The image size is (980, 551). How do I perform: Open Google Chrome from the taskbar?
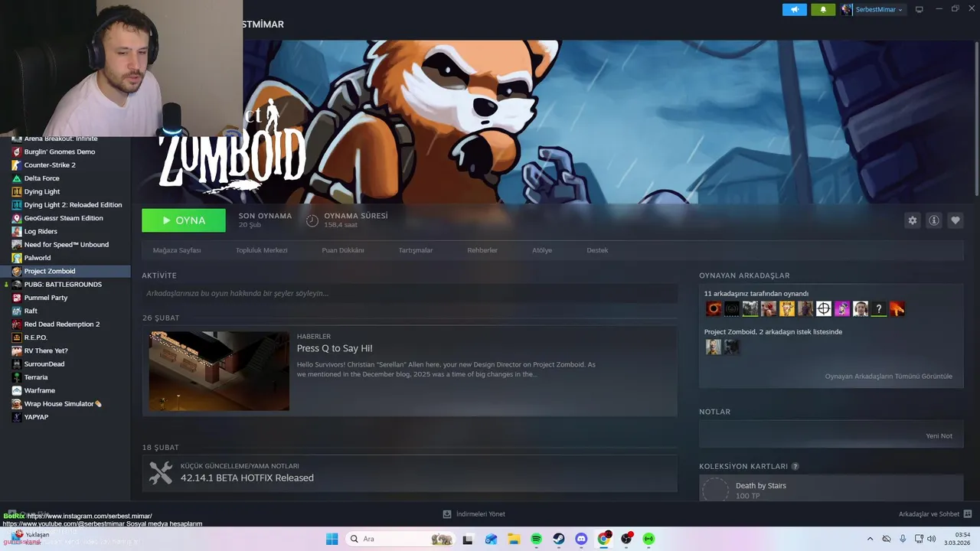[x=603, y=539]
